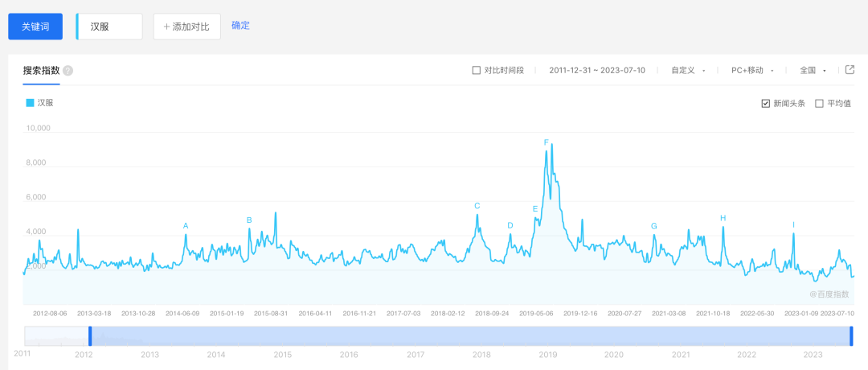Click the 汉服 keyword input field
Screen dimensions: 868x370
click(111, 27)
